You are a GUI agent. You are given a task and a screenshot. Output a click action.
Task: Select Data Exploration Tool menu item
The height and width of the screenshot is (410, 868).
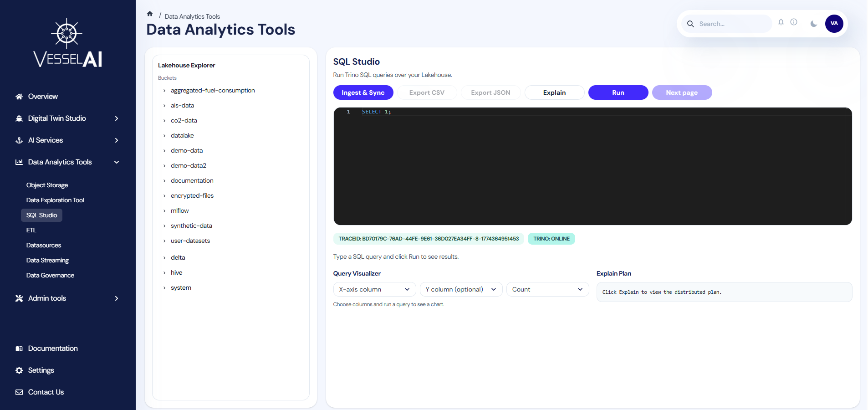click(x=55, y=200)
